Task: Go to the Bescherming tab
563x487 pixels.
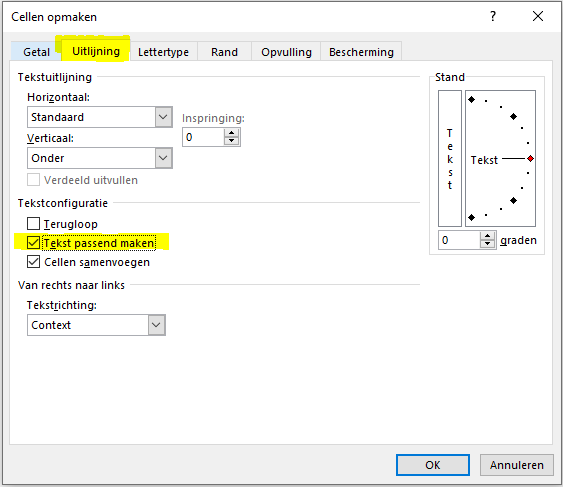Action: (361, 52)
